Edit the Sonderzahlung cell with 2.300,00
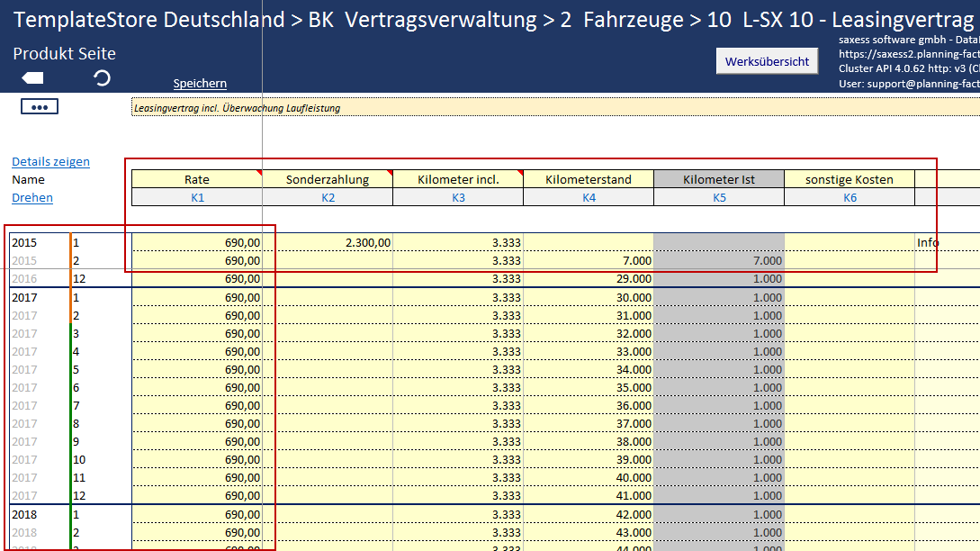980x551 pixels. [x=328, y=242]
